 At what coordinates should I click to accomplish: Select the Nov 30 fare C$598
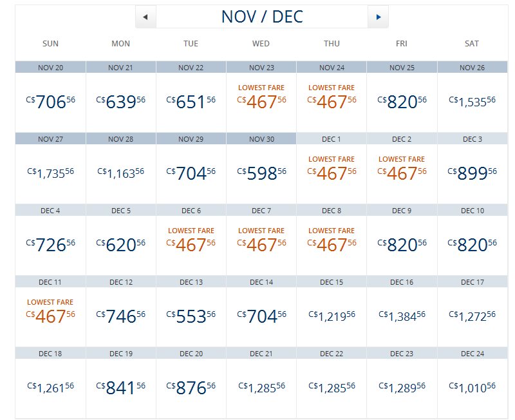coord(261,173)
